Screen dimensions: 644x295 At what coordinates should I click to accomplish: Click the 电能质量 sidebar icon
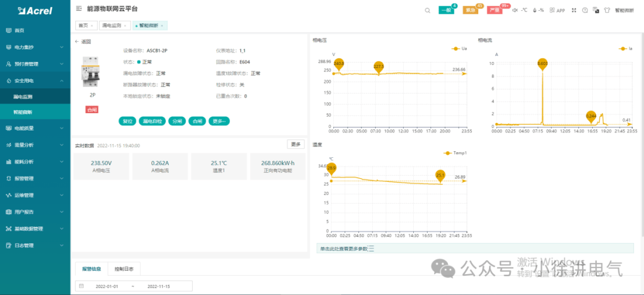pos(8,128)
